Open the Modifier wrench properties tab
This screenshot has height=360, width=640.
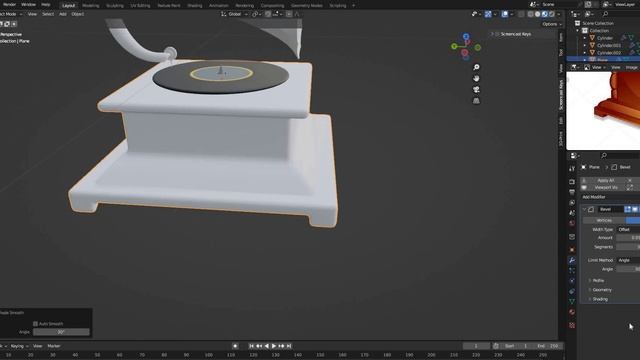[572, 260]
